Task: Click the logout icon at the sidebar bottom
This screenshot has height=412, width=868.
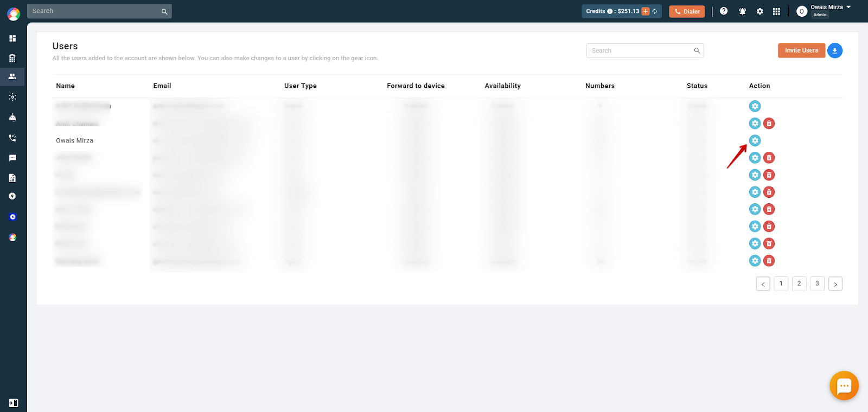Action: tap(14, 403)
